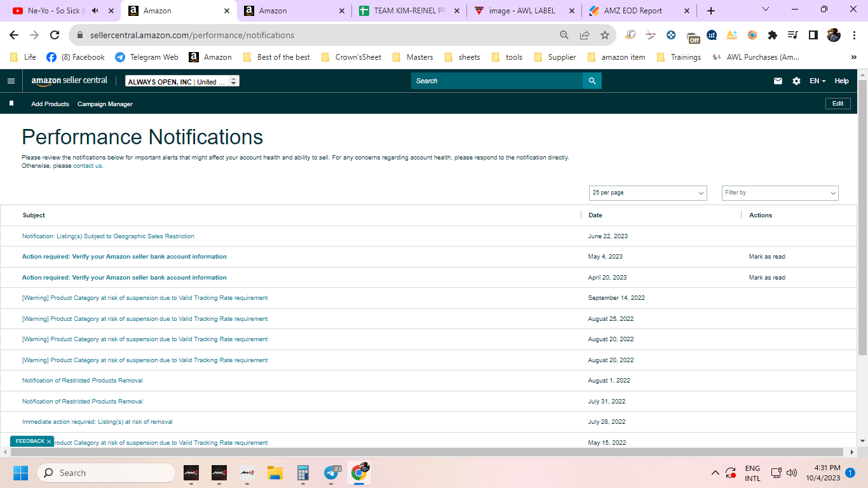Image resolution: width=868 pixels, height=488 pixels.
Task: Click the Chrome address bar URL
Action: coord(192,35)
